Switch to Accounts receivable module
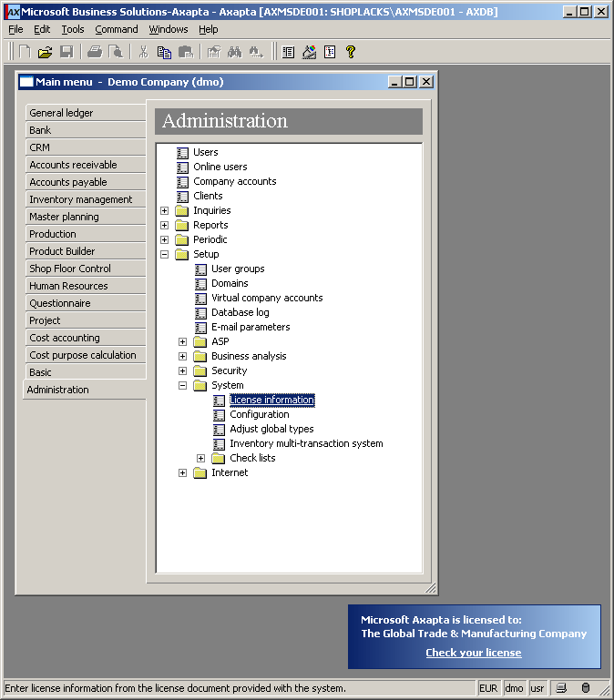Screen dimensions: 614x700 click(86, 165)
